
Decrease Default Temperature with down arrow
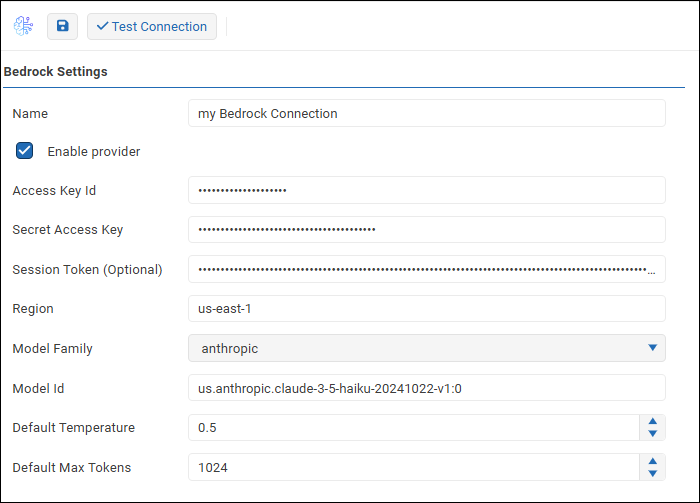pyautogui.click(x=652, y=434)
